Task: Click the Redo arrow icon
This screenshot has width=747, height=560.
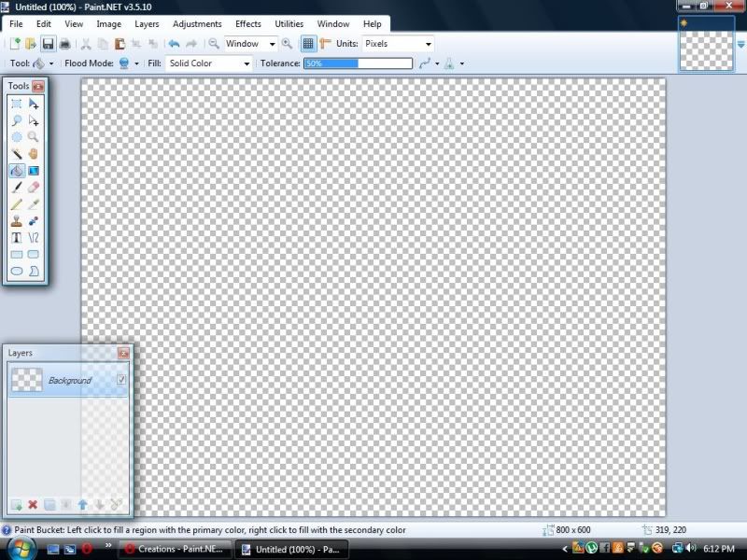Action: pos(191,44)
